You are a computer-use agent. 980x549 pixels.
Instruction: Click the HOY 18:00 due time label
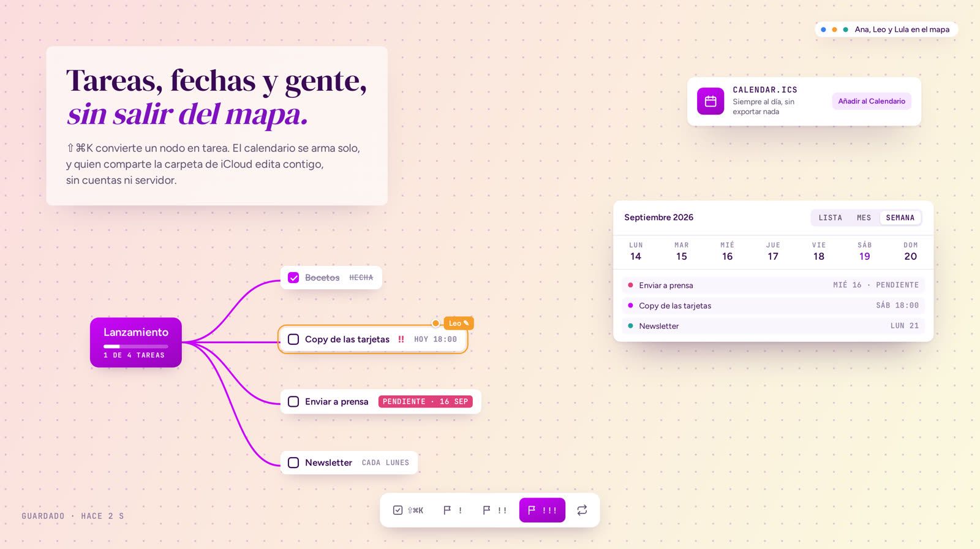click(x=435, y=339)
